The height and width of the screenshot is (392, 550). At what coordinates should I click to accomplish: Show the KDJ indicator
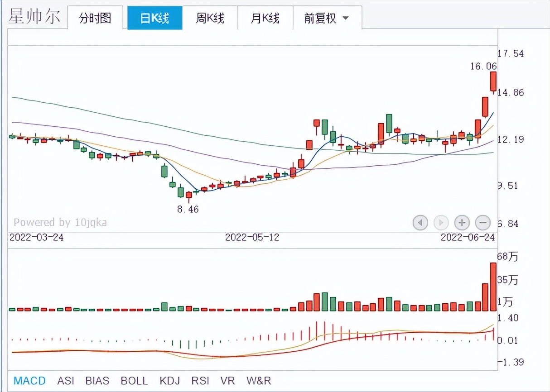tap(170, 381)
